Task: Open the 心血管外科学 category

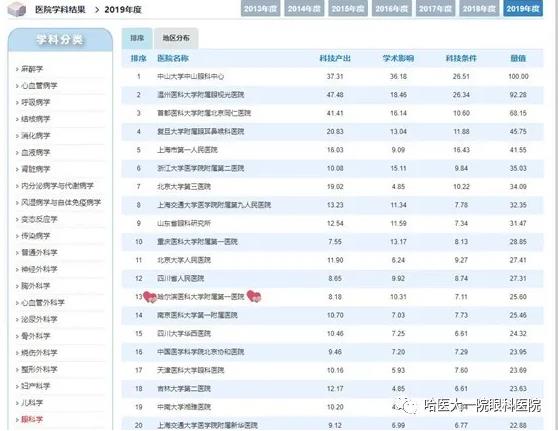Action: tap(43, 303)
